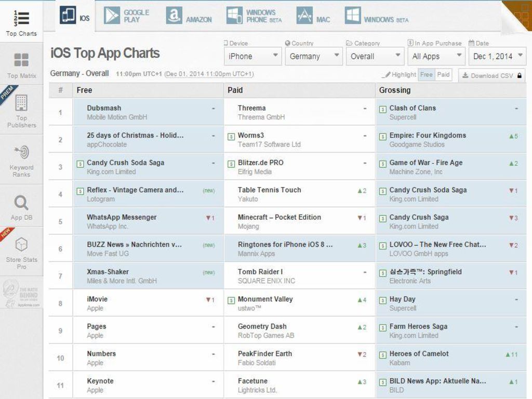532x399 pixels.
Task: Click in-app purchase icon beside Reflex Vintage Camera
Action: pyautogui.click(x=80, y=191)
